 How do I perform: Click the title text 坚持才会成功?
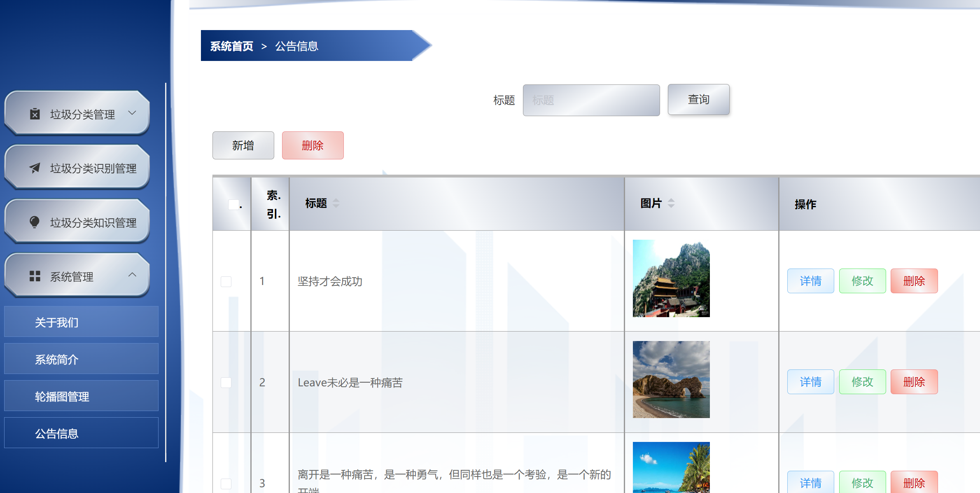coord(330,281)
